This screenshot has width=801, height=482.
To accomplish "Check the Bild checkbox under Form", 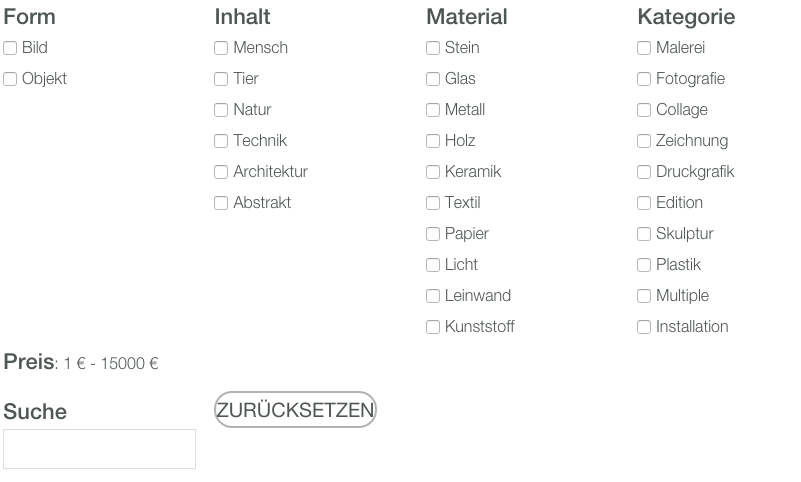I will tap(10, 48).
